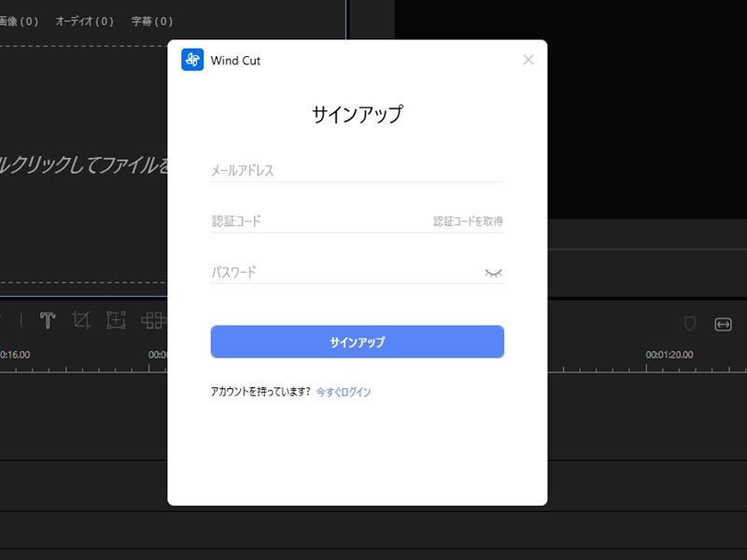Click 認証コードを取得 to get the code
The height and width of the screenshot is (560, 747).
[x=468, y=221]
